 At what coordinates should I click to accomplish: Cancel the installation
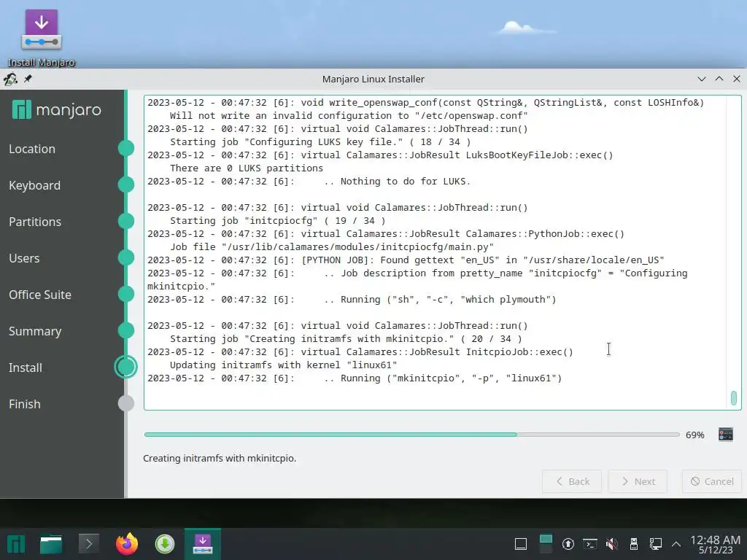[712, 481]
